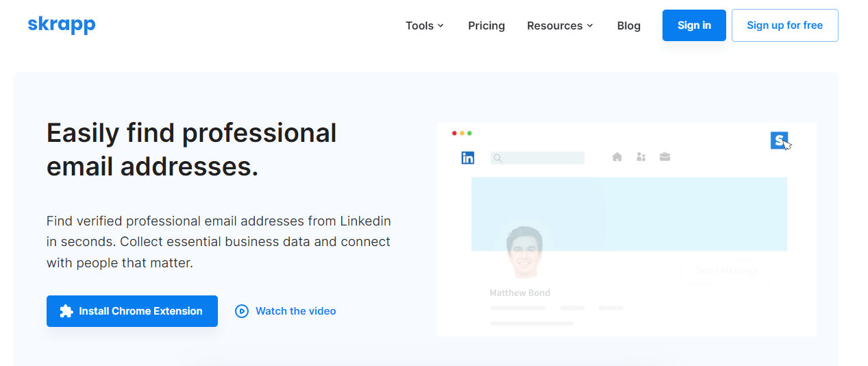Click the home icon in the LinkedIn demo
The image size is (868, 366).
pyautogui.click(x=617, y=157)
